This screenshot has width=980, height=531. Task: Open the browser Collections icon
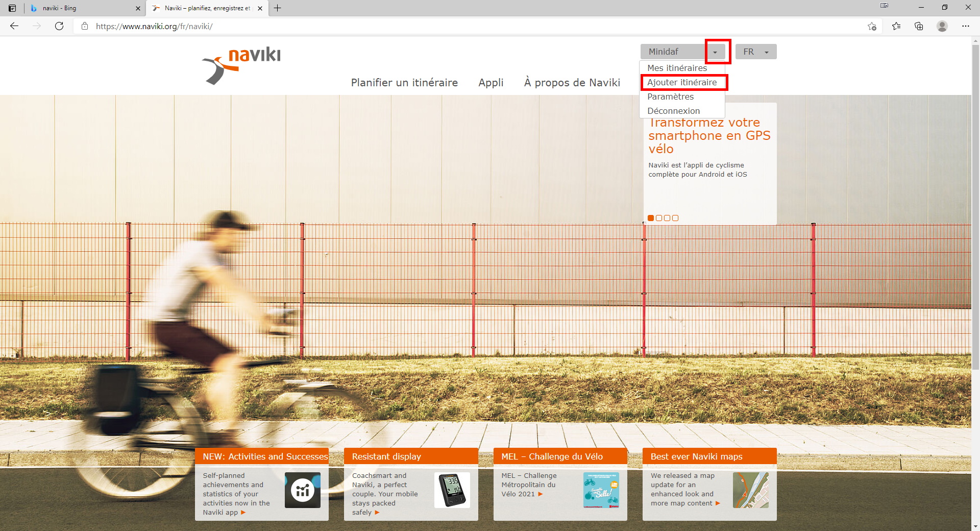click(919, 26)
